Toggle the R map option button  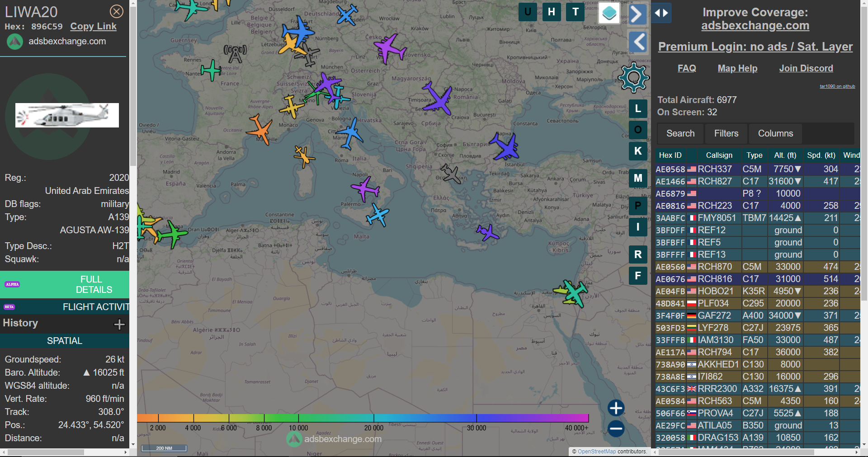(x=638, y=254)
